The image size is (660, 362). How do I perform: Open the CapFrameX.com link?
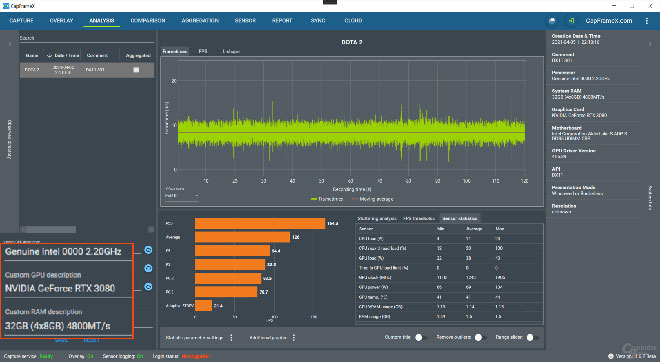(x=609, y=21)
